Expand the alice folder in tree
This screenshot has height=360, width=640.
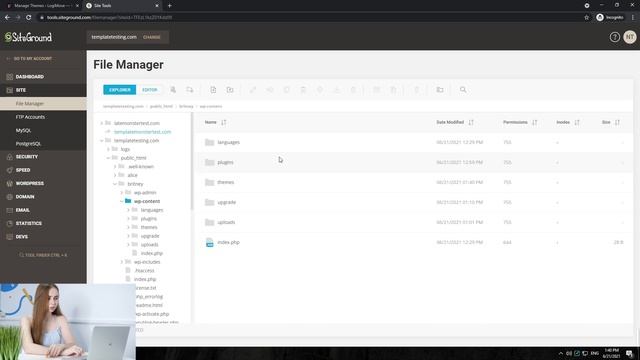[115, 175]
